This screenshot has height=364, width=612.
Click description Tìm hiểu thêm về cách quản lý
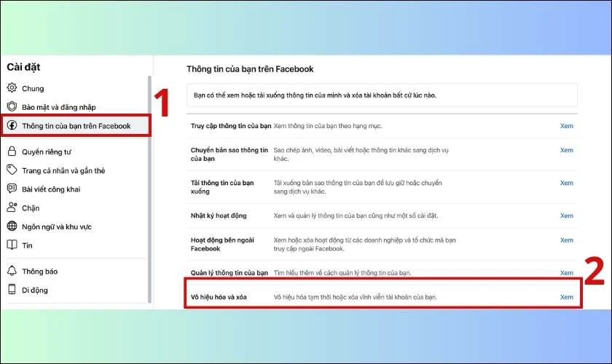342,273
